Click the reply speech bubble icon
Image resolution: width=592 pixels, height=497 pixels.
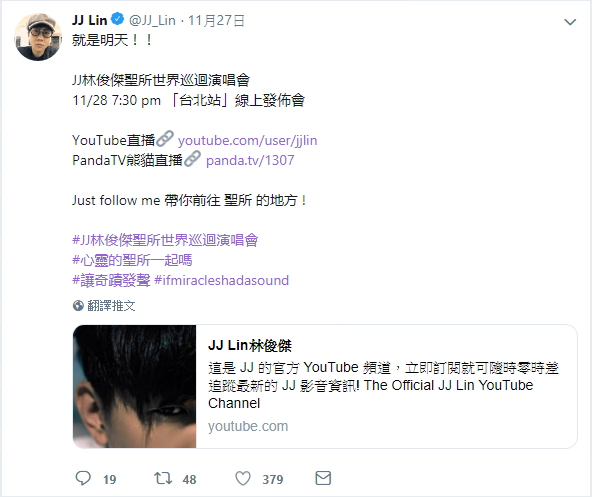(x=83, y=478)
